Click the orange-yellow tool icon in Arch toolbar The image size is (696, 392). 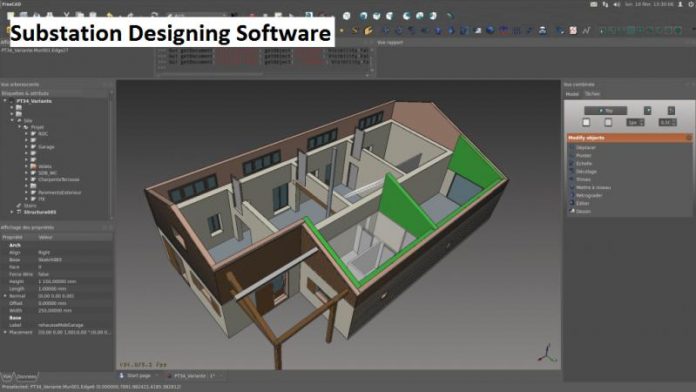click(368, 31)
